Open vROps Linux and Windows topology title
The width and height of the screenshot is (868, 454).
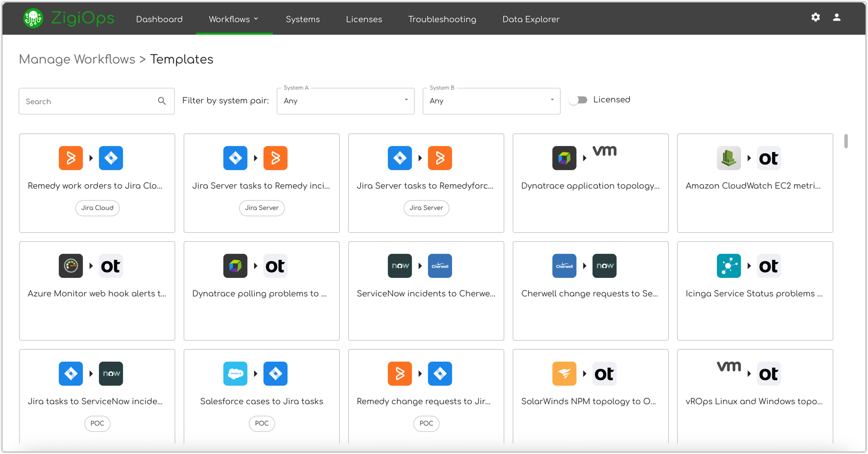pos(754,401)
